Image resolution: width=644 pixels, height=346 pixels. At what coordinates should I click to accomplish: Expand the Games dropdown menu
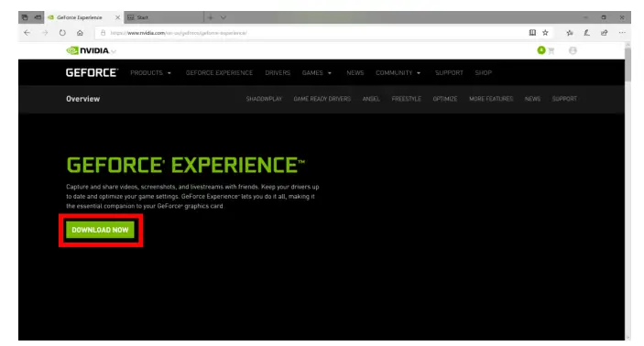317,72
